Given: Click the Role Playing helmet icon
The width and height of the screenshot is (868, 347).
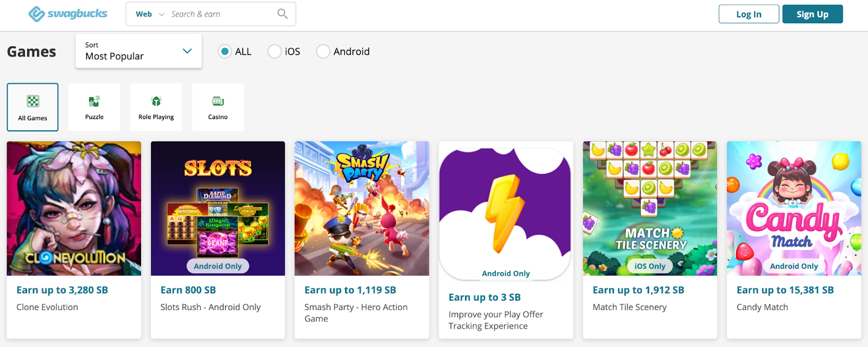Looking at the screenshot, I should pos(156,100).
